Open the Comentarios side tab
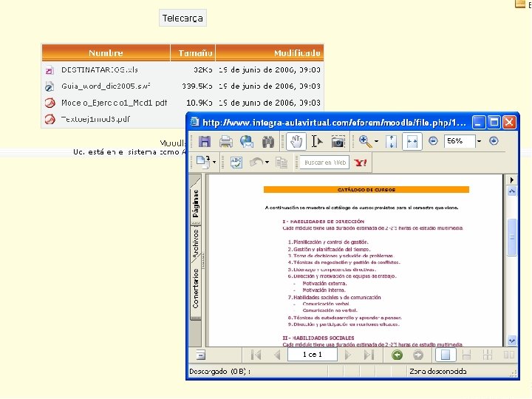Screen dimensions: 532x399 pyautogui.click(x=196, y=290)
